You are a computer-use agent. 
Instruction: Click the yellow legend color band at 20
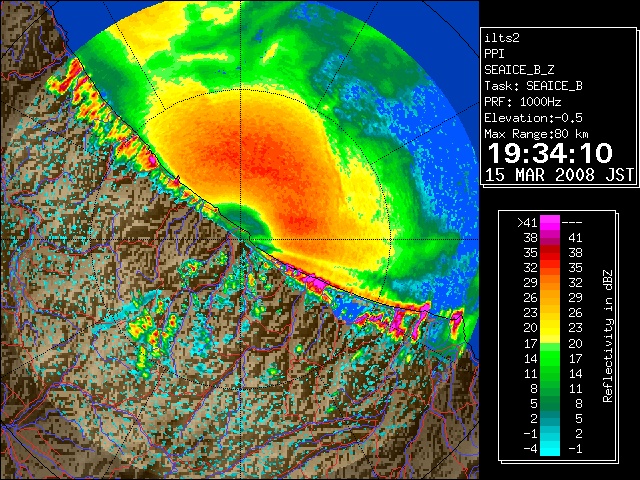pyautogui.click(x=550, y=328)
